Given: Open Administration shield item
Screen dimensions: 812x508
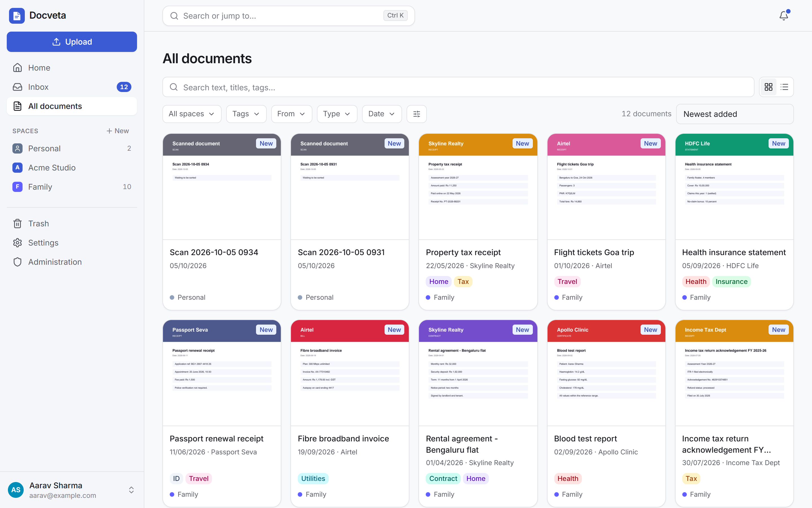Looking at the screenshot, I should (x=72, y=262).
